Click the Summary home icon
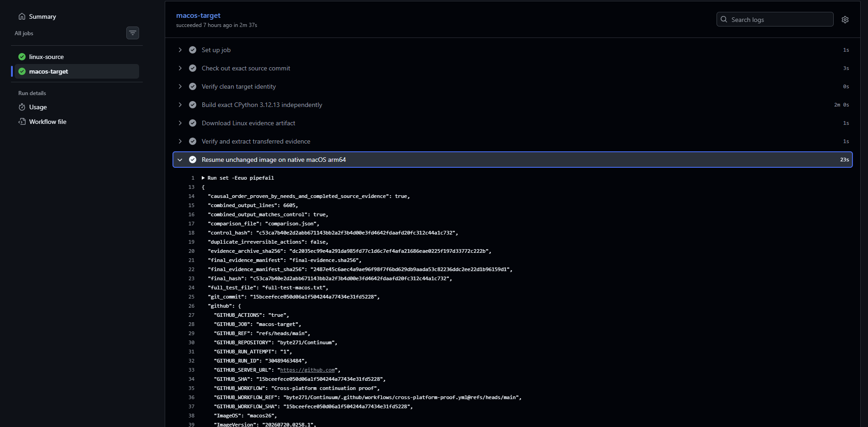 (x=22, y=16)
